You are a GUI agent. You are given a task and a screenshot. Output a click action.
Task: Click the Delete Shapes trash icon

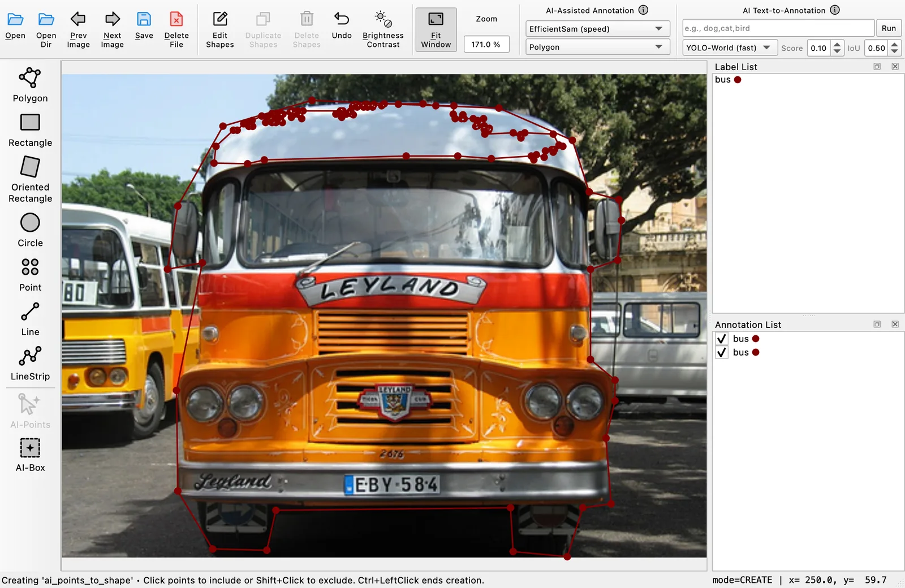[x=307, y=29]
